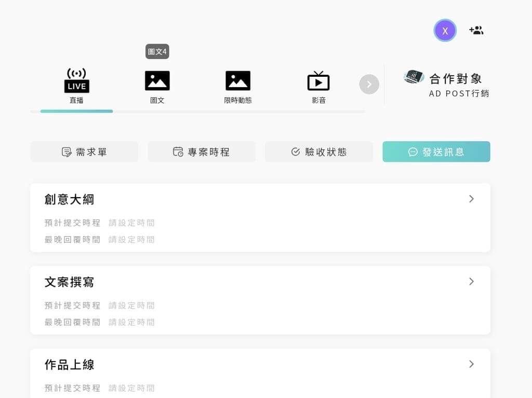Click the 合作對象 heading text

(x=456, y=79)
